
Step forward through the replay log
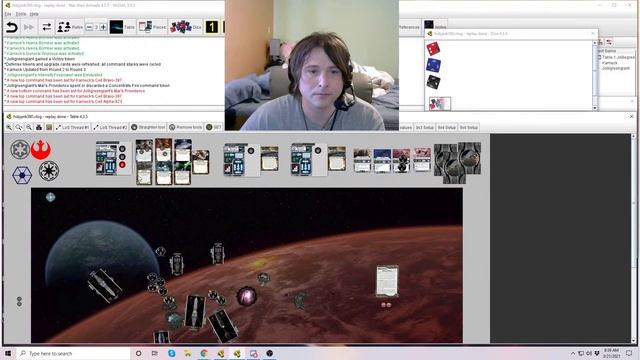pyautogui.click(x=29, y=27)
